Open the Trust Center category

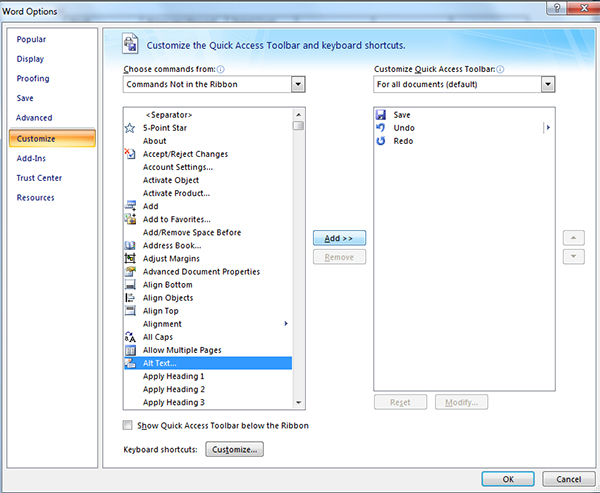pyautogui.click(x=39, y=178)
